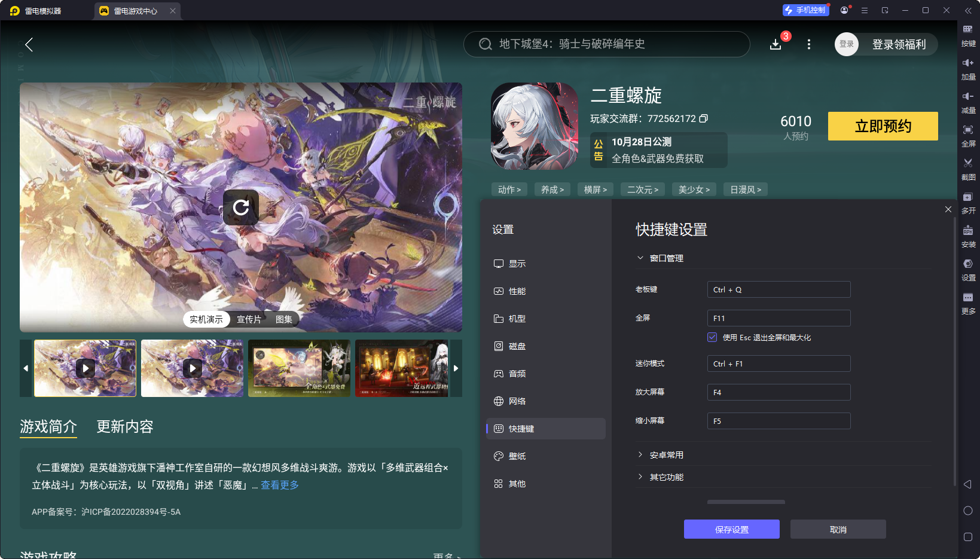Screen dimensions: 980x559
Task: Switch to the 雷电游戏中心 tab
Action: [x=136, y=11]
